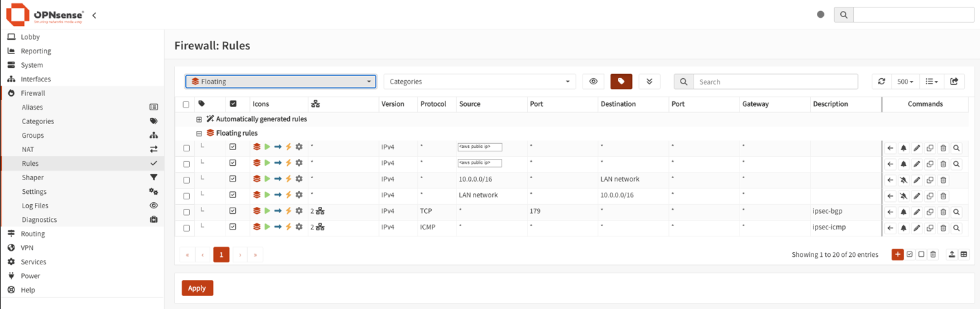The width and height of the screenshot is (980, 309).
Task: Select the row checkbox for ipsec-bgp rule
Action: pos(186,212)
